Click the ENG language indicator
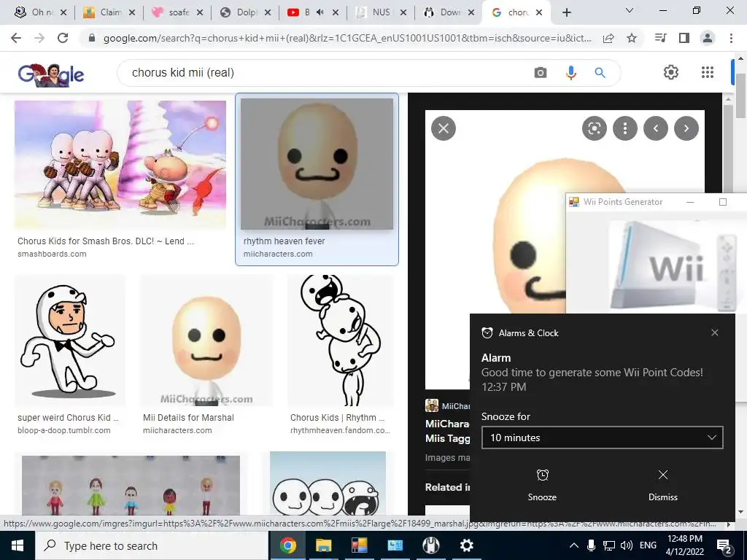The width and height of the screenshot is (747, 560). [648, 545]
